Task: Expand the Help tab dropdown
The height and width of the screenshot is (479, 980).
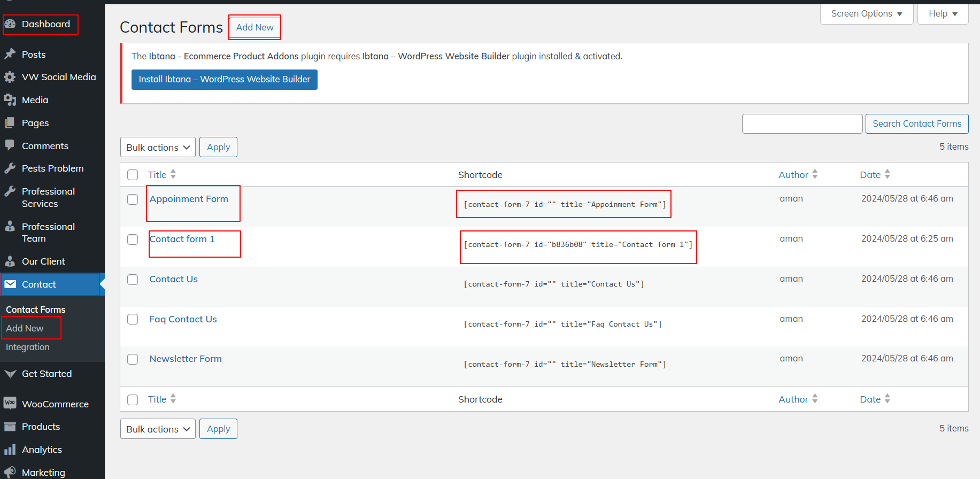Action: click(x=943, y=14)
